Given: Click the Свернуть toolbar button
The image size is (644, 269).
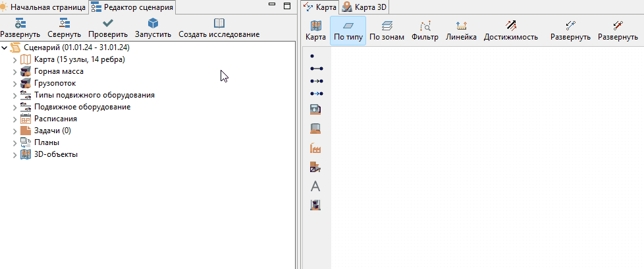Looking at the screenshot, I should (64, 28).
